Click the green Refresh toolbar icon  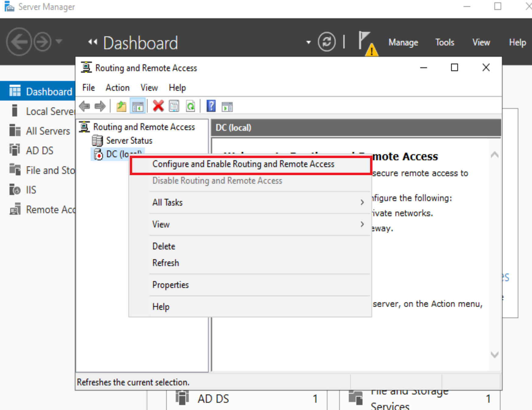[x=191, y=106]
